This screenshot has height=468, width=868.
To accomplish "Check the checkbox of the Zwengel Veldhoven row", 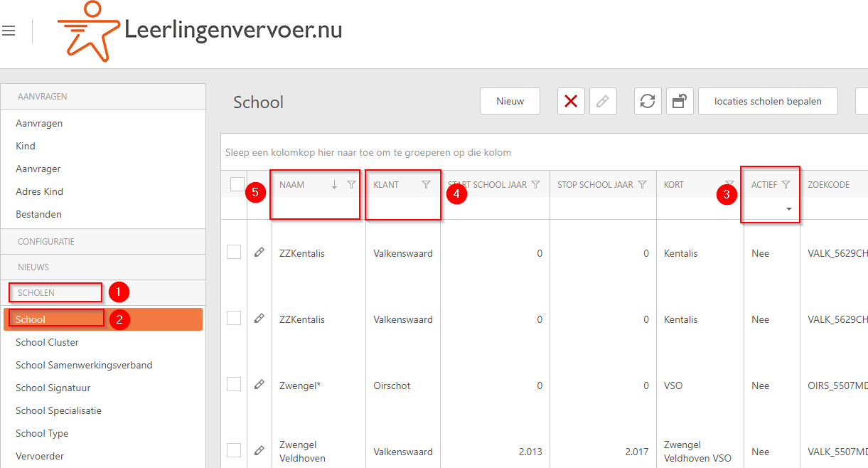I will coord(235,450).
